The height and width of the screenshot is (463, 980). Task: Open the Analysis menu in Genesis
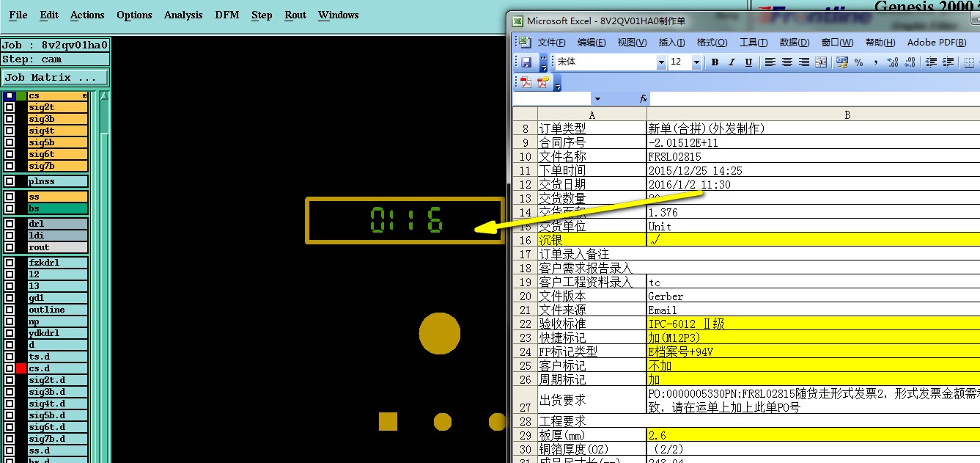tap(183, 15)
